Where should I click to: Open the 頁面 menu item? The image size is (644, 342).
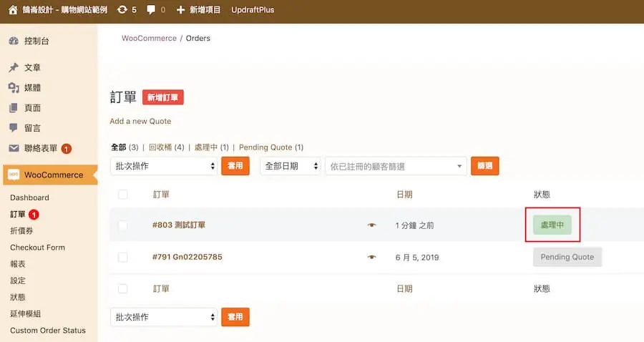32,107
